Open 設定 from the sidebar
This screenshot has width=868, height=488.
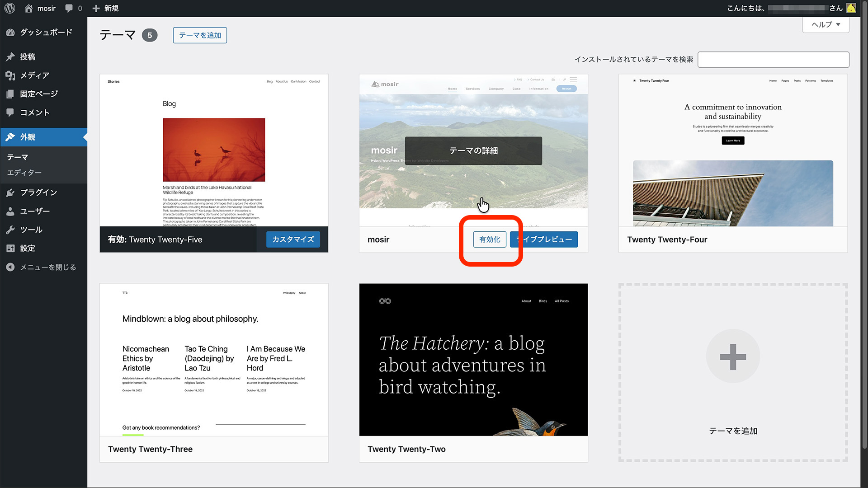27,248
